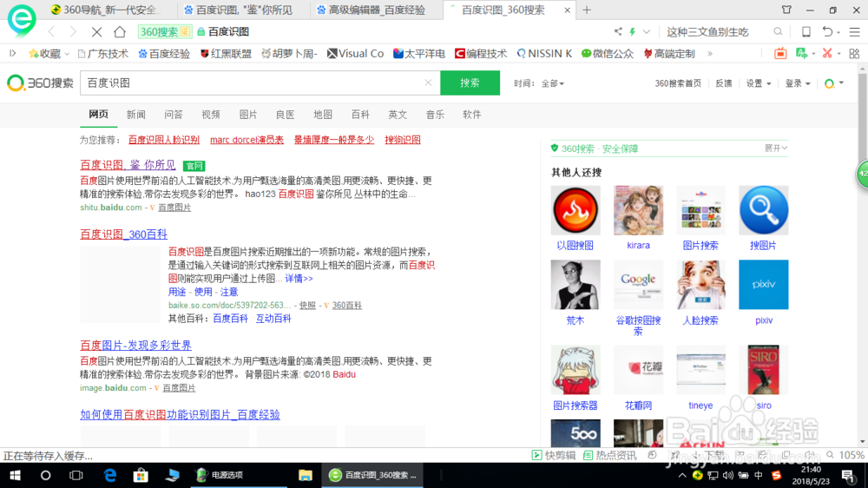The height and width of the screenshot is (488, 868).
Task: Click the 360 circle icon beside 登录
Action: (829, 83)
